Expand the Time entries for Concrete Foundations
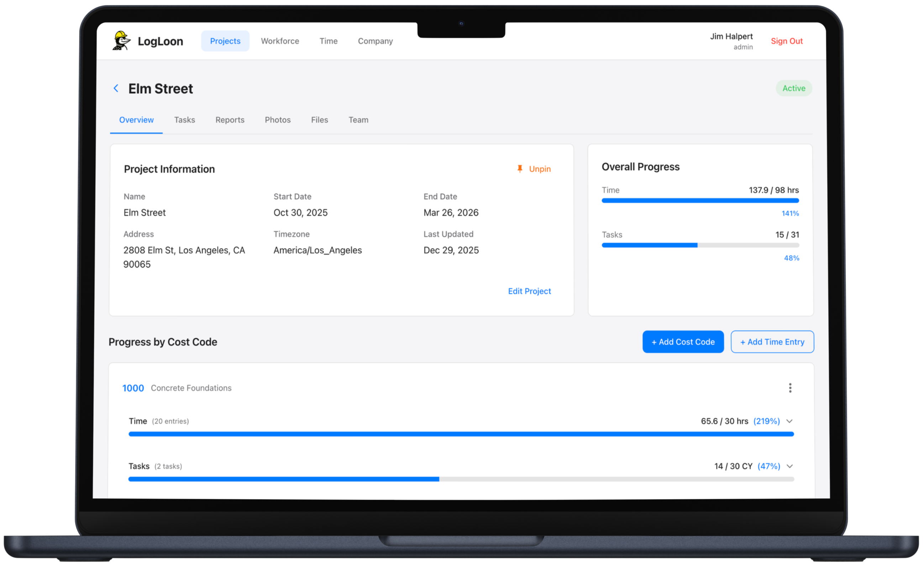This screenshot has height=567, width=924. click(x=790, y=421)
